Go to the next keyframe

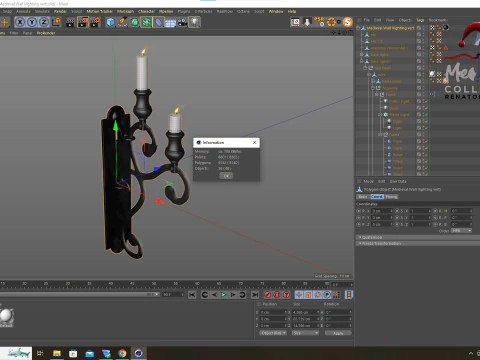[242, 295]
